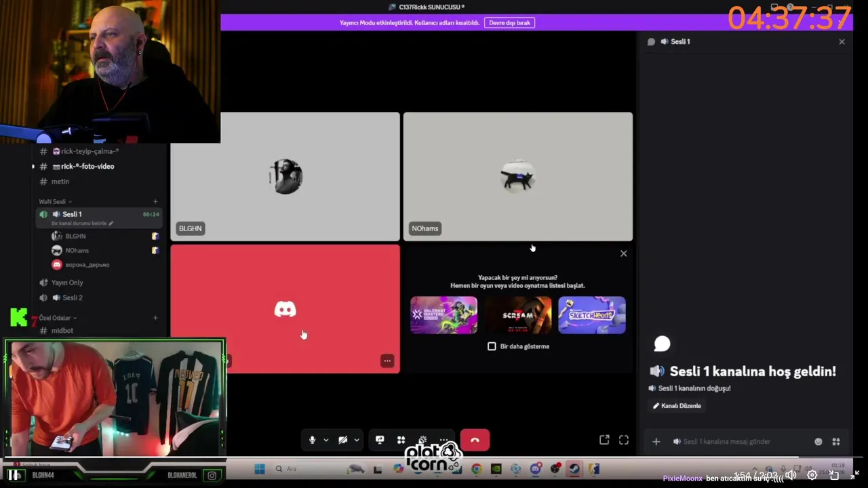
Task: Open Google Chrome from the taskbar
Action: click(477, 468)
